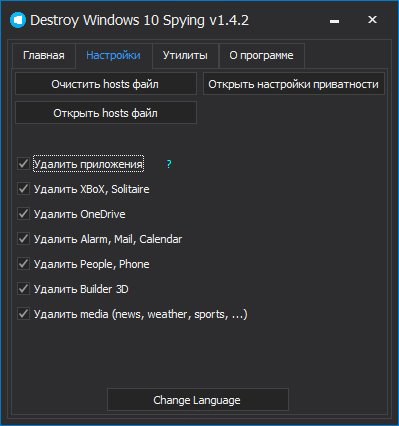This screenshot has width=399, height=426.
Task: Click the title text Destroy Windows 10 Spying v1.4.2
Action: (139, 21)
